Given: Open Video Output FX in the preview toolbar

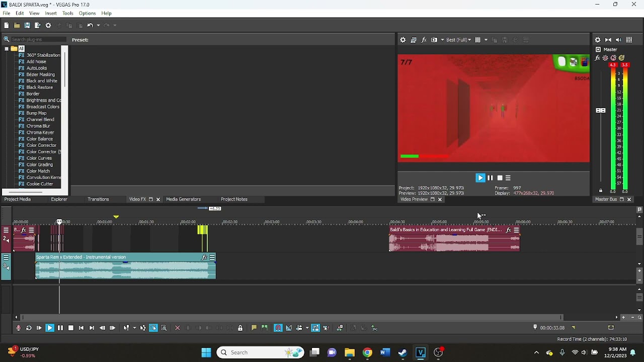Looking at the screenshot, I should pyautogui.click(x=424, y=40).
